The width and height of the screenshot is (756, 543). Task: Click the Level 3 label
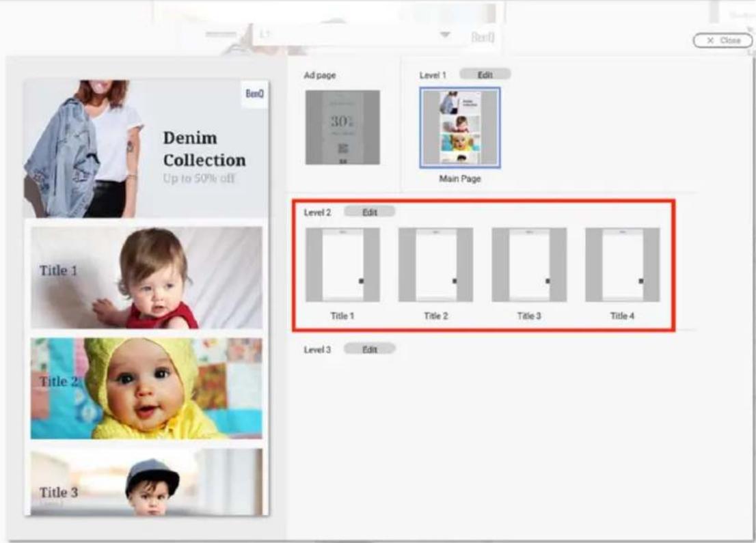click(317, 350)
